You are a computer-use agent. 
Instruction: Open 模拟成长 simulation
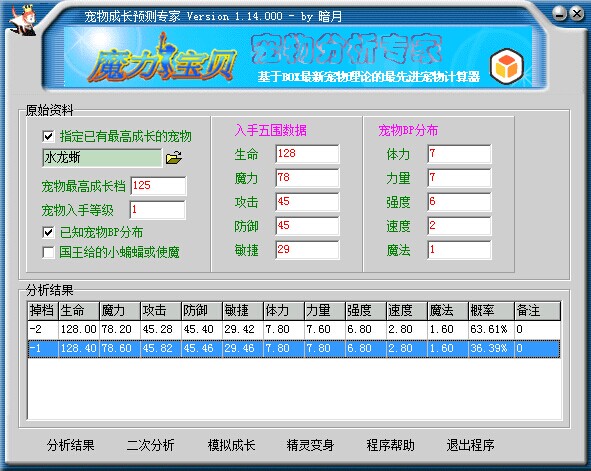(x=231, y=445)
